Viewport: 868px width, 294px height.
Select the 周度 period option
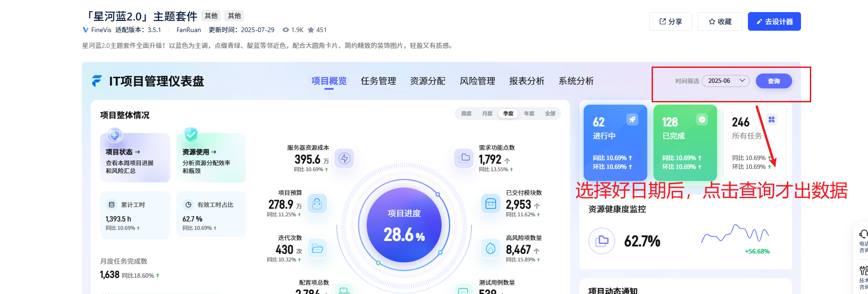(x=466, y=114)
